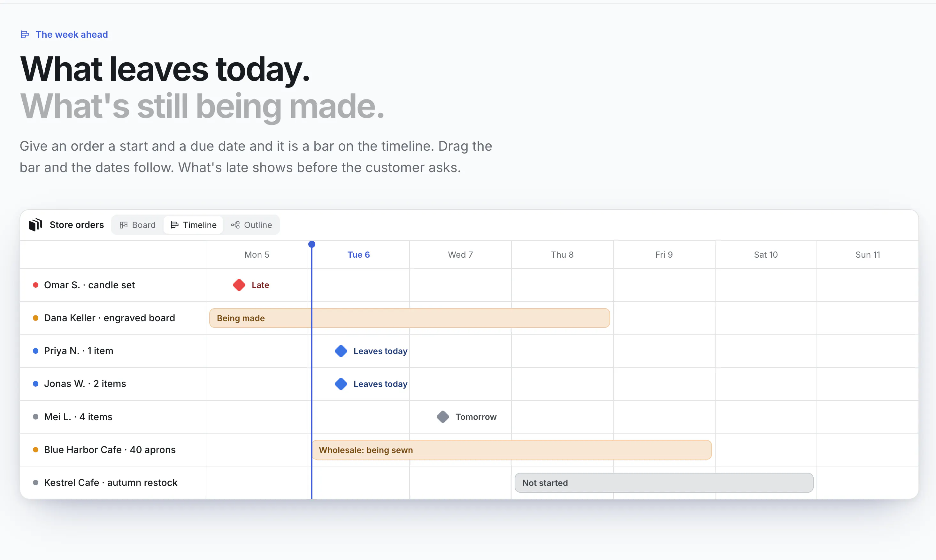Click Jonas W. blue Leaves today diamond
Screen dimensions: 936x560
tap(341, 384)
